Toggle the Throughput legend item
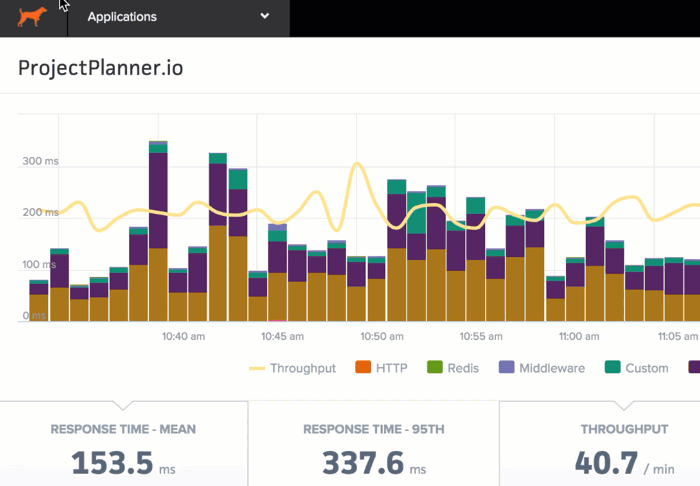This screenshot has height=486, width=700. click(x=292, y=368)
